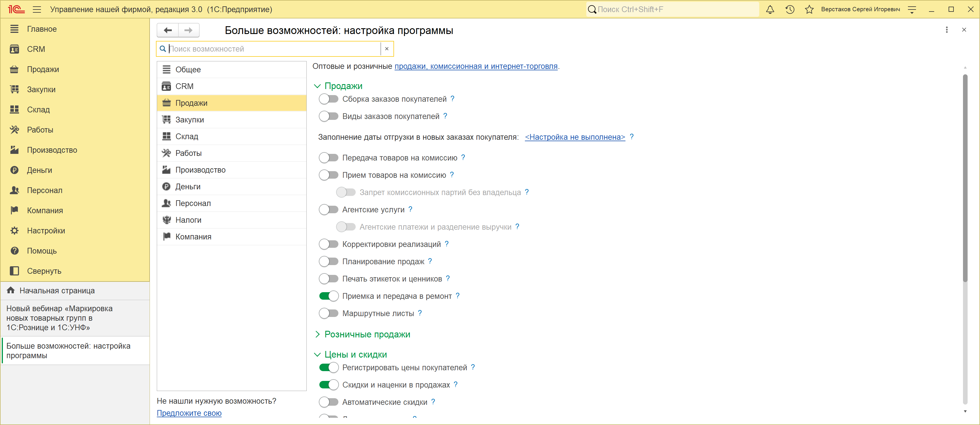980x425 pixels.
Task: Open favorites star icon
Action: tap(809, 10)
